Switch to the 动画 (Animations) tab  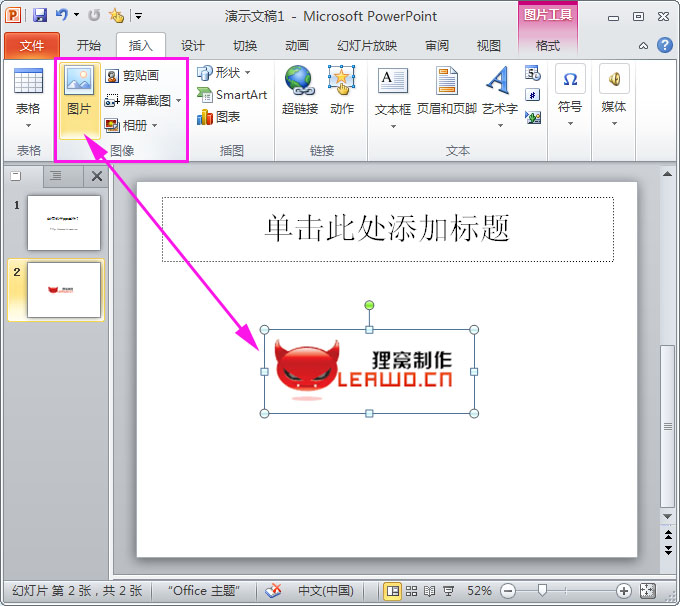(297, 46)
